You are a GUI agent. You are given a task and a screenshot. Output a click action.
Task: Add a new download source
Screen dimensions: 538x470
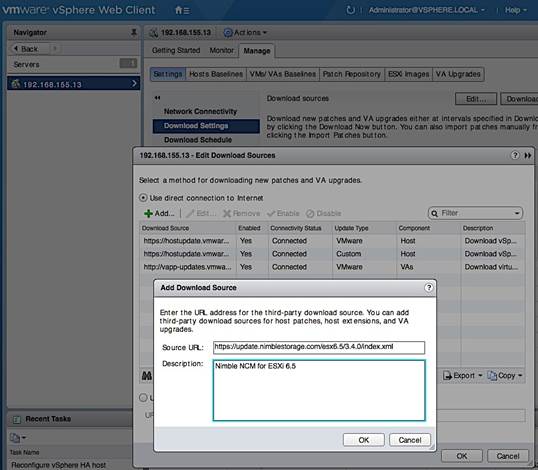coord(159,213)
